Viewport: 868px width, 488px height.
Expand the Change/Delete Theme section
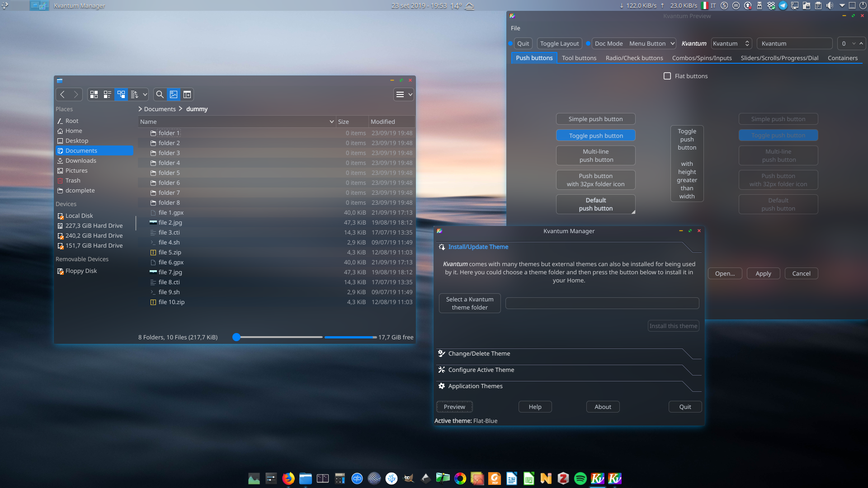click(479, 353)
